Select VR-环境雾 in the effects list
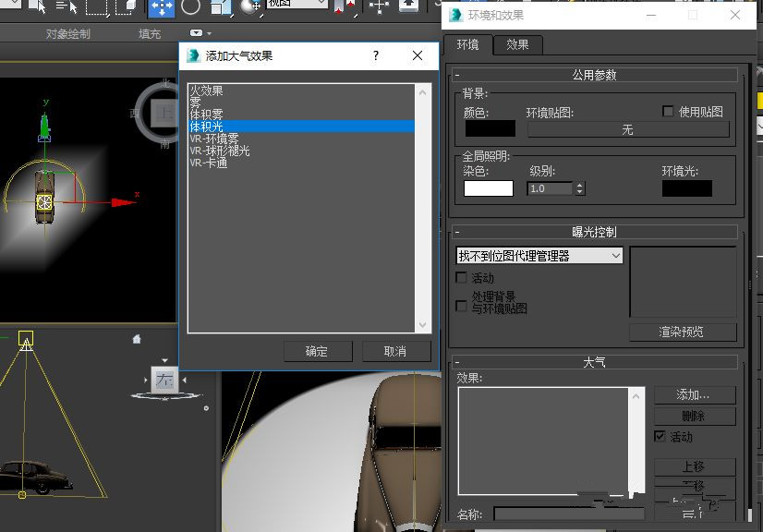The width and height of the screenshot is (763, 532). point(302,139)
